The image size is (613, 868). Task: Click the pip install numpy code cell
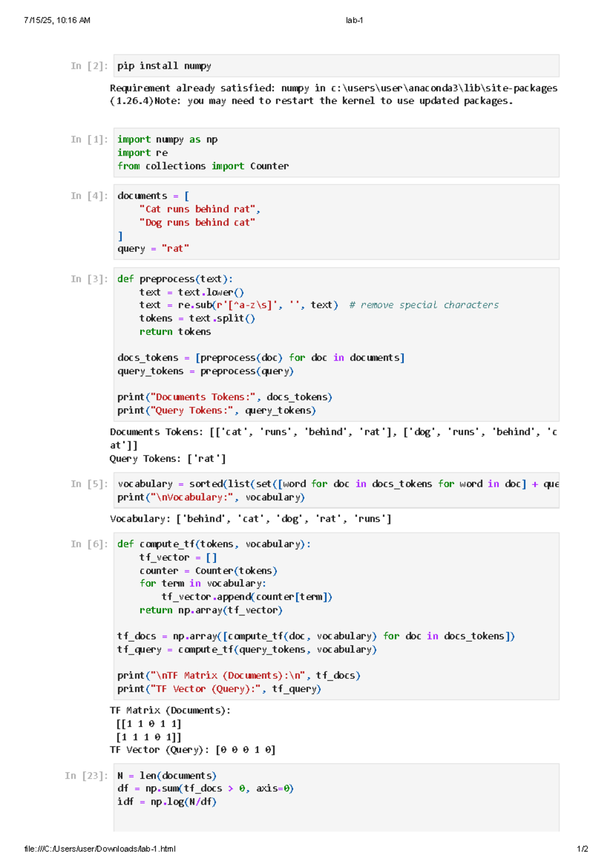pos(336,66)
